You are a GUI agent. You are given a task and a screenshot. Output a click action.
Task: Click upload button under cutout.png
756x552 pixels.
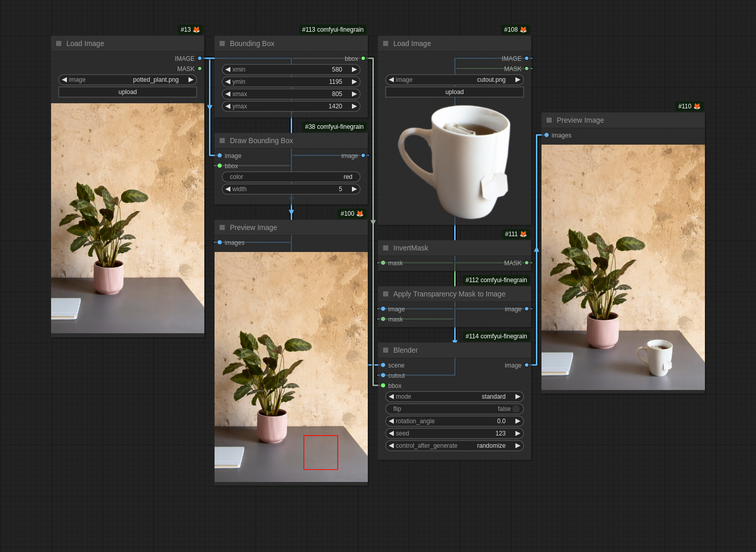point(455,92)
